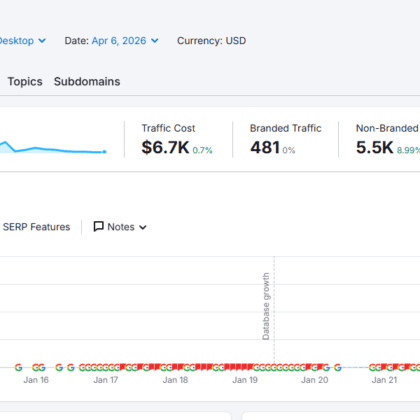Expand the Notes dropdown chevron
The width and height of the screenshot is (420, 420).
(143, 227)
